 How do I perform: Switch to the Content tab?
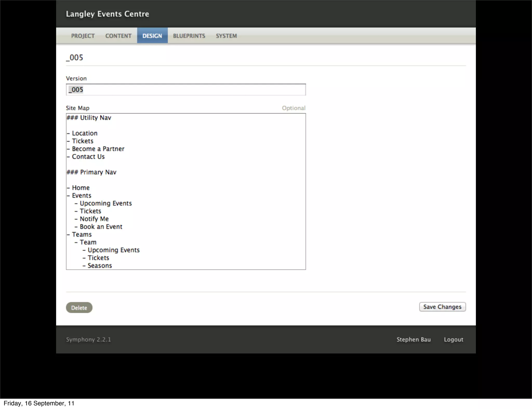click(118, 36)
